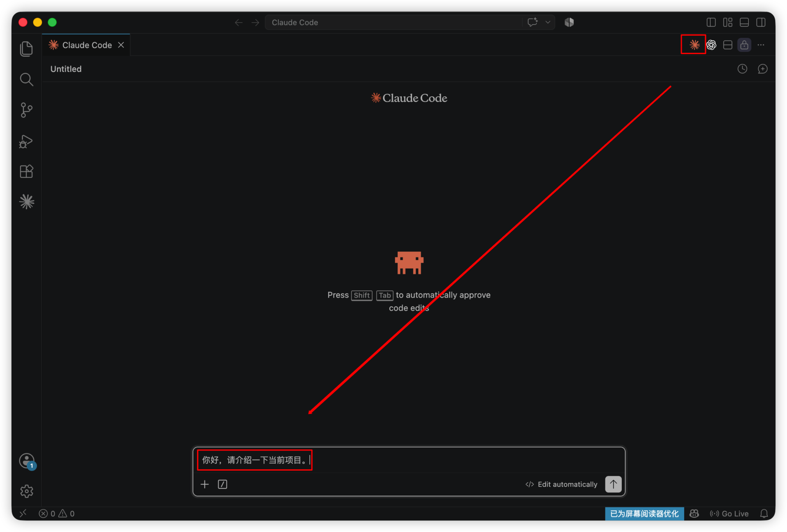Toggle the editor group lock icon
This screenshot has width=787, height=532.
pyautogui.click(x=744, y=45)
